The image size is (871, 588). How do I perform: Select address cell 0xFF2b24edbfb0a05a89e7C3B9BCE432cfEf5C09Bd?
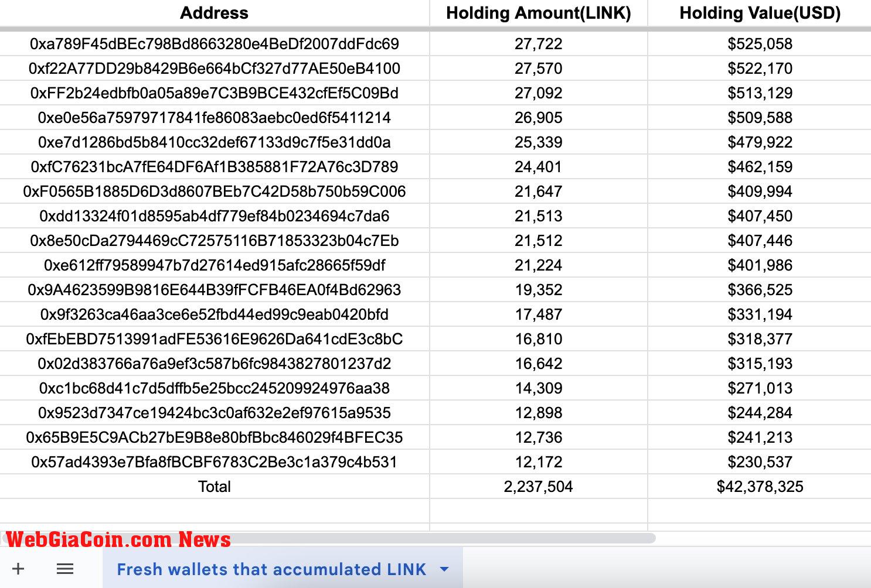click(x=215, y=93)
